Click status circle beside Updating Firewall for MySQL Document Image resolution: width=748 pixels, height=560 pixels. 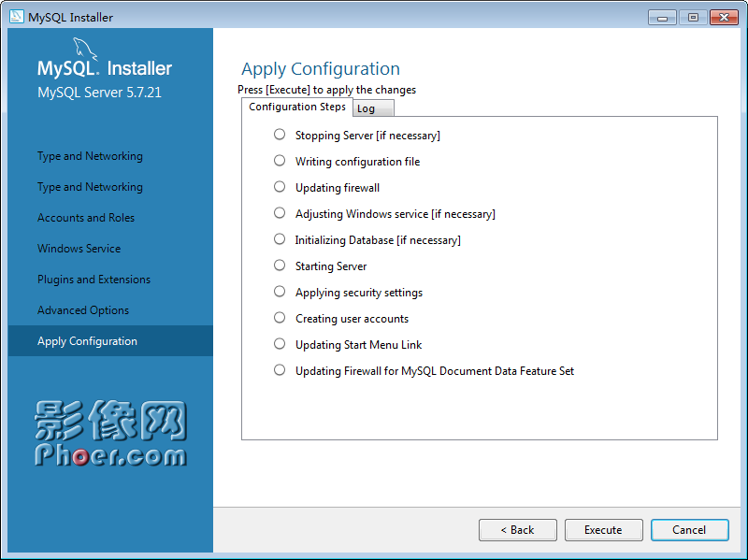(x=280, y=370)
